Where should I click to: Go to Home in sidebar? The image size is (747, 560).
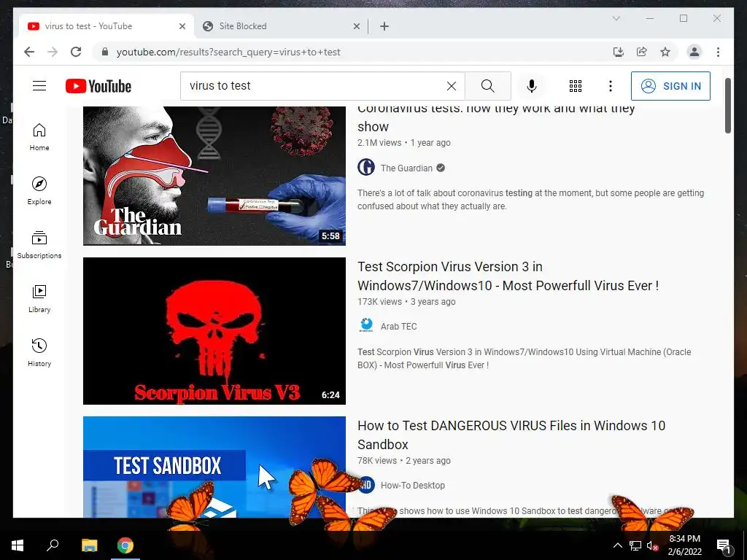tap(39, 137)
